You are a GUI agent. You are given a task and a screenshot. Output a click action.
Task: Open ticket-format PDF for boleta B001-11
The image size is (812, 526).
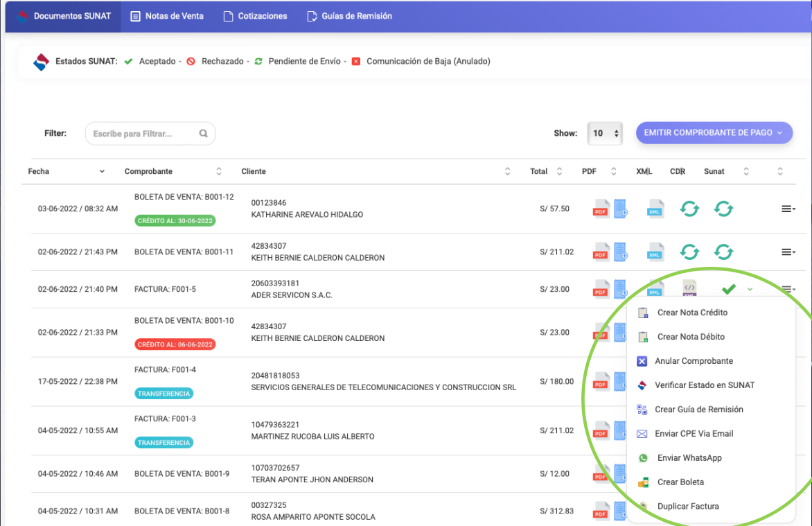(x=620, y=252)
